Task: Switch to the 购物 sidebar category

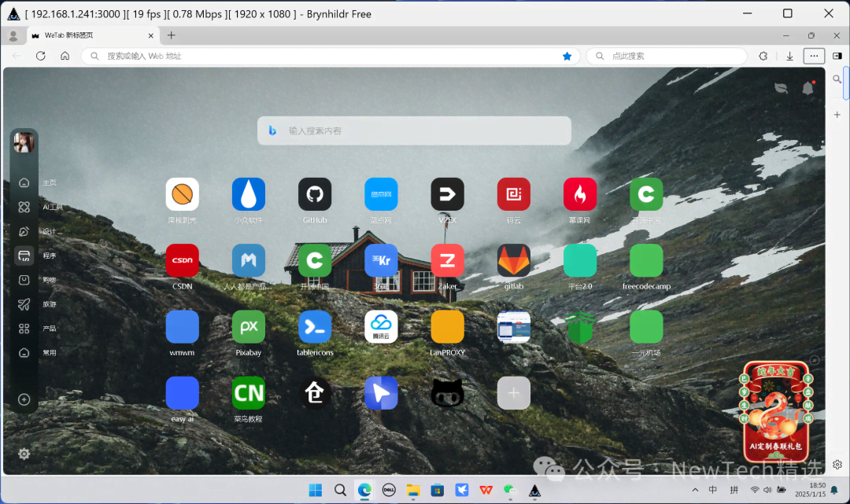Action: pos(24,280)
